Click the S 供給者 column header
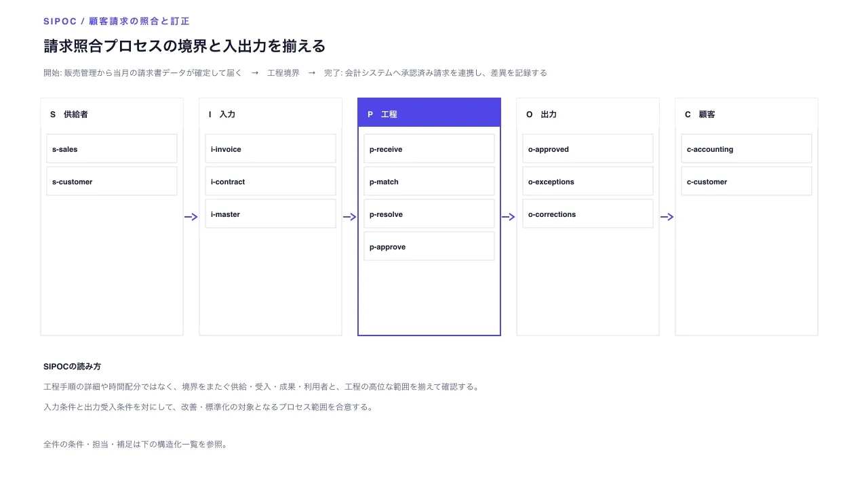 tap(112, 114)
